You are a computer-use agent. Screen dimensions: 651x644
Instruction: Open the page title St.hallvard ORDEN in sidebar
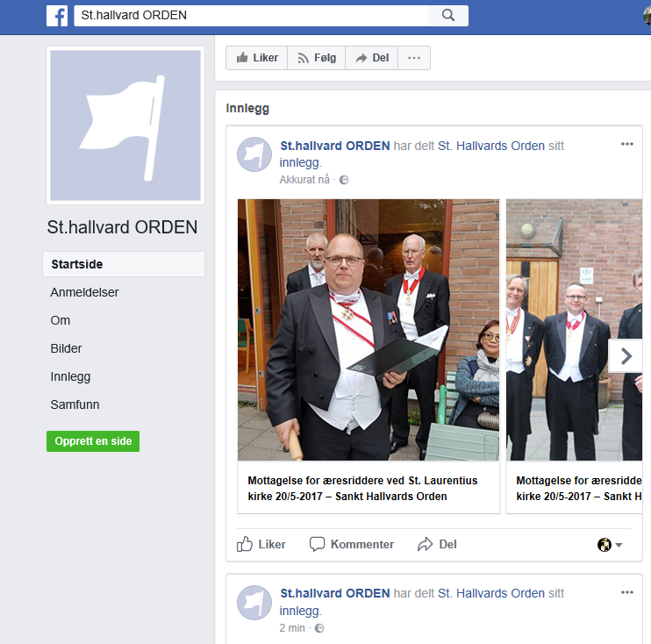click(x=122, y=227)
